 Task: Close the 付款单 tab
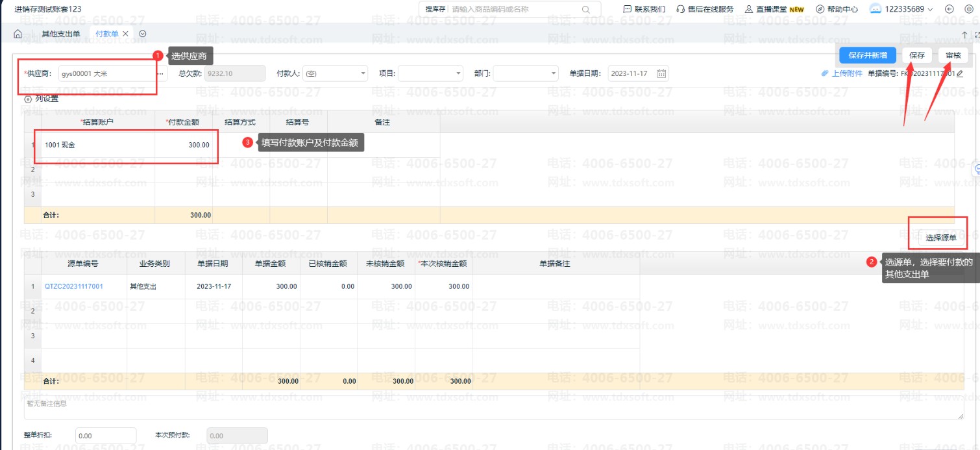126,34
